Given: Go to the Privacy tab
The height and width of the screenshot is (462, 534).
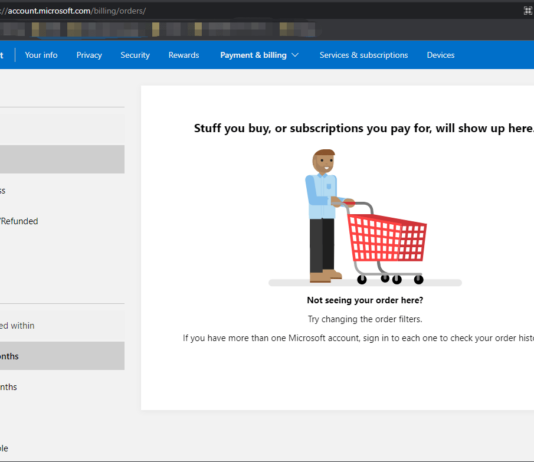Looking at the screenshot, I should pos(89,55).
